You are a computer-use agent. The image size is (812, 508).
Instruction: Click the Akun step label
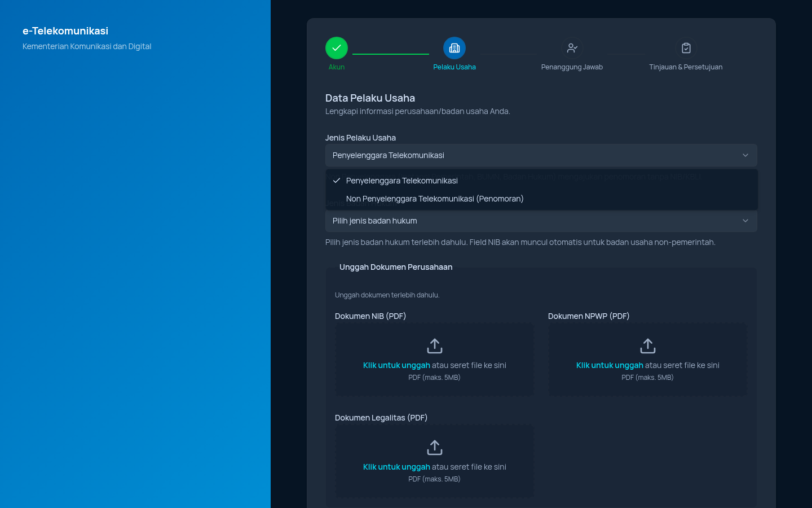(337, 67)
